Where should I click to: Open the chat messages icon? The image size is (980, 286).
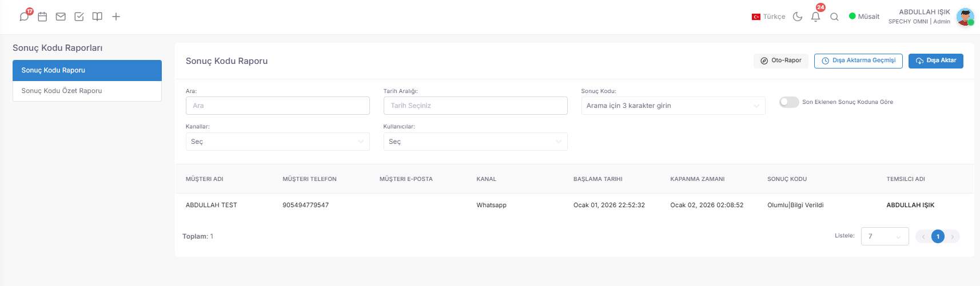(x=24, y=17)
